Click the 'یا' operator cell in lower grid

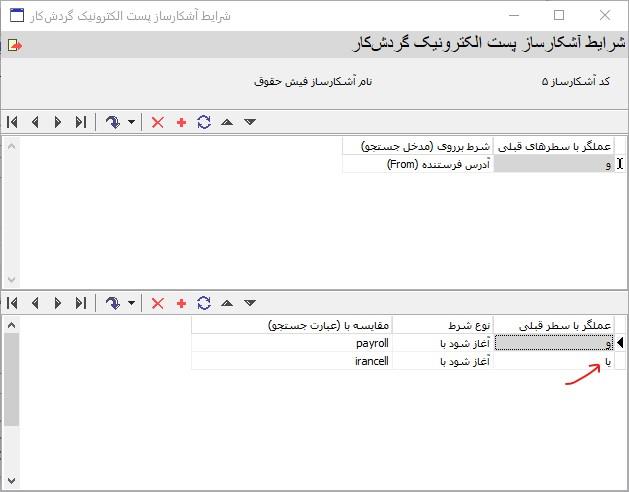tap(553, 361)
